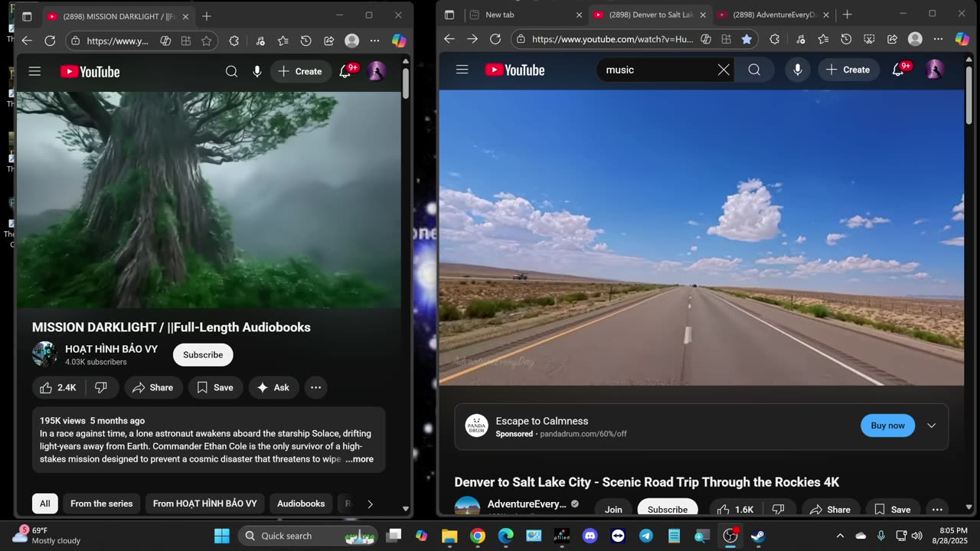Open the right browser profile icon
The height and width of the screenshot is (551, 980).
[915, 39]
